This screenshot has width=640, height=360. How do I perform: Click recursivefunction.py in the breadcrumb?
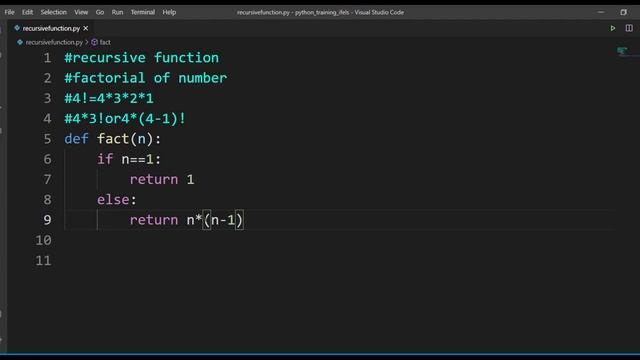pos(54,42)
